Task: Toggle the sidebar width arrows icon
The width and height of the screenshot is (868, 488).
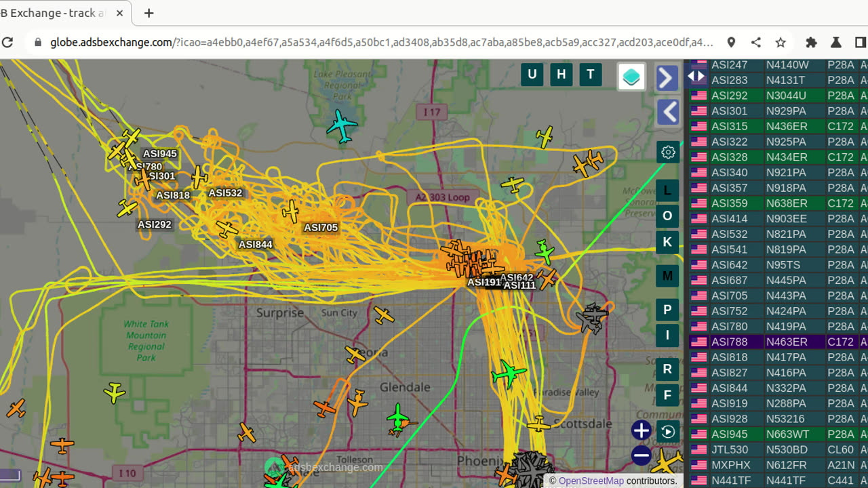Action: pyautogui.click(x=696, y=77)
